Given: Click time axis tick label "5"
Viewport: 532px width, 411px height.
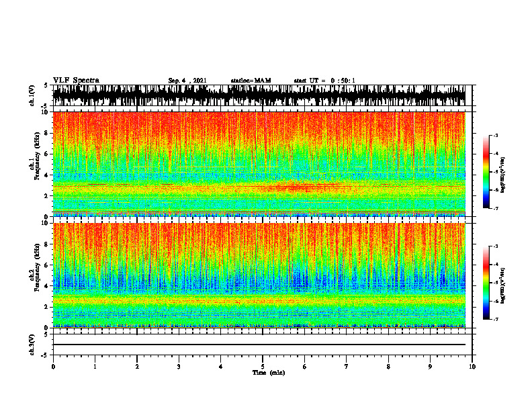Looking at the screenshot, I should point(263,367).
